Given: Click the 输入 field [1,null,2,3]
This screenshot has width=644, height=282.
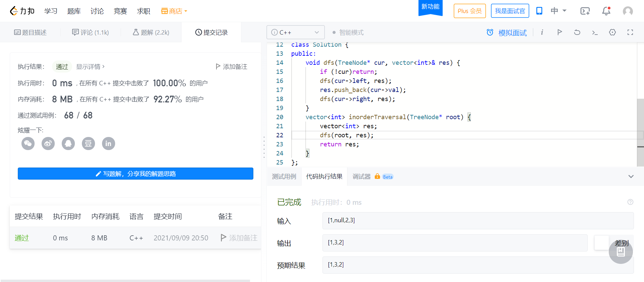Looking at the screenshot, I should click(478, 221).
